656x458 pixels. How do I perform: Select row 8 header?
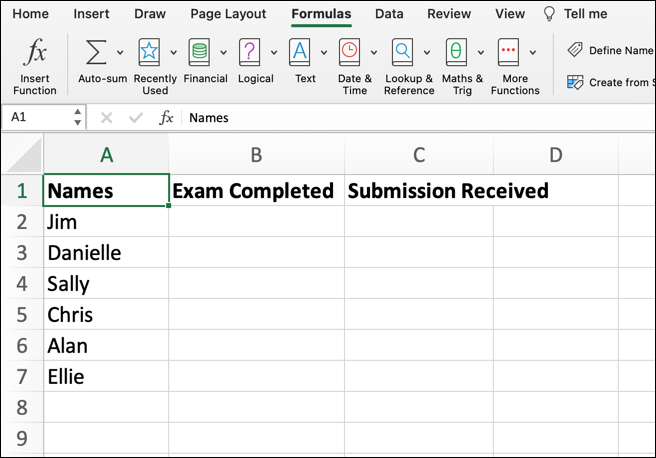pyautogui.click(x=22, y=407)
